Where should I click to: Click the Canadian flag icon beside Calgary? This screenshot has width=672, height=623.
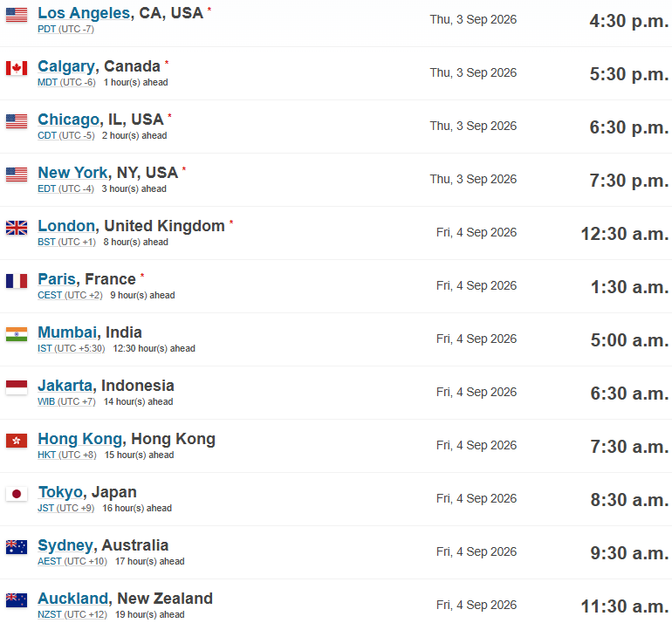click(17, 68)
